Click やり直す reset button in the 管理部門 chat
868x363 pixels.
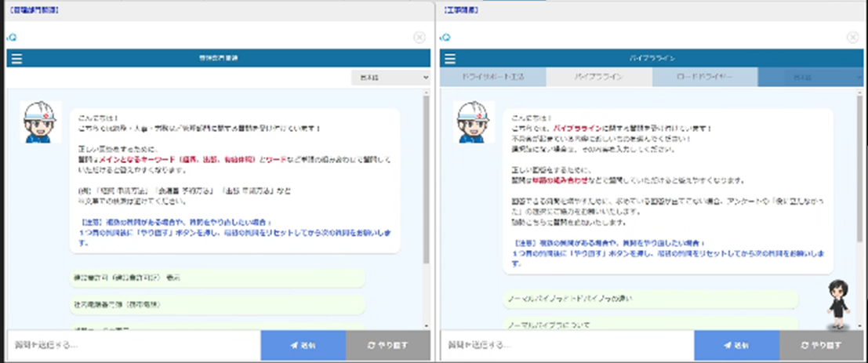pyautogui.click(x=388, y=345)
